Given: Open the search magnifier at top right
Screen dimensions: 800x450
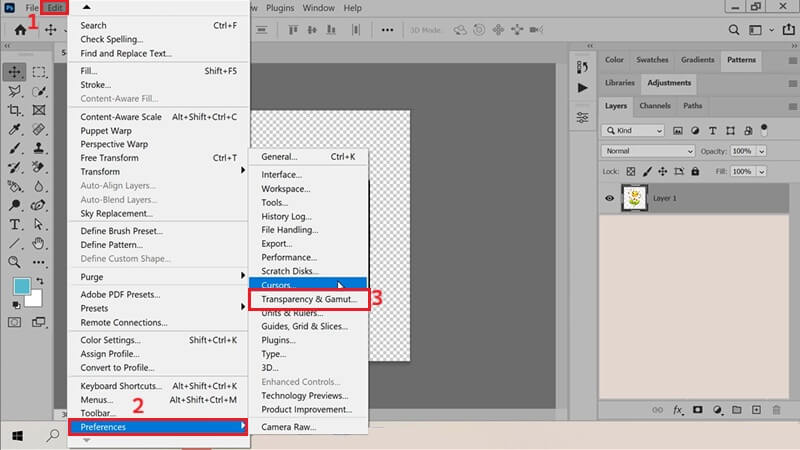Looking at the screenshot, I should [x=734, y=30].
